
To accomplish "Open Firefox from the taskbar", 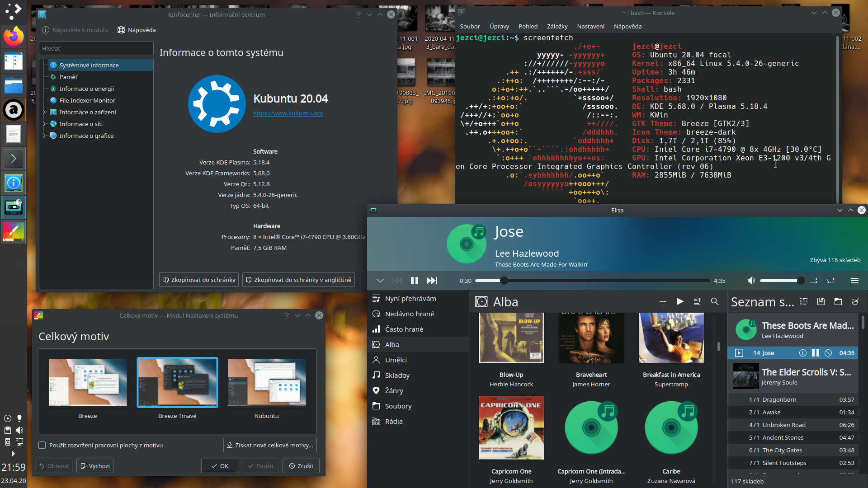I will [x=13, y=37].
